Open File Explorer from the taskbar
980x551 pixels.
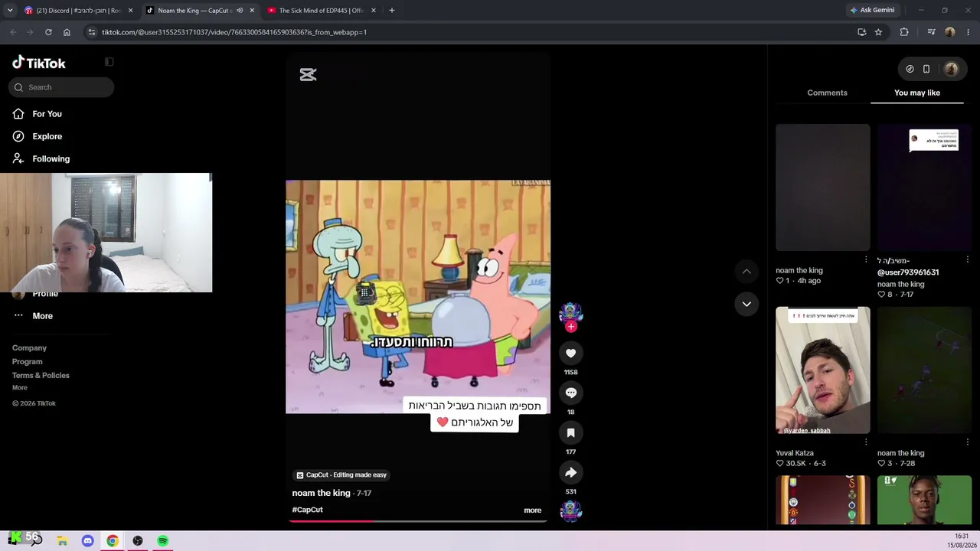[x=62, y=541]
